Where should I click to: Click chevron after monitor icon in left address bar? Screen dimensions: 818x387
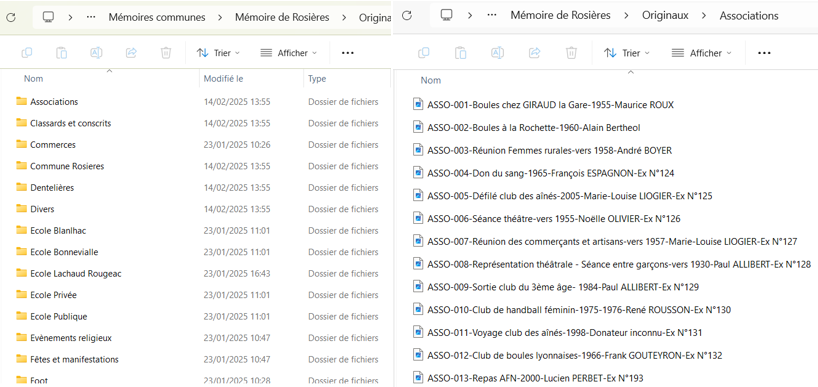(x=70, y=17)
